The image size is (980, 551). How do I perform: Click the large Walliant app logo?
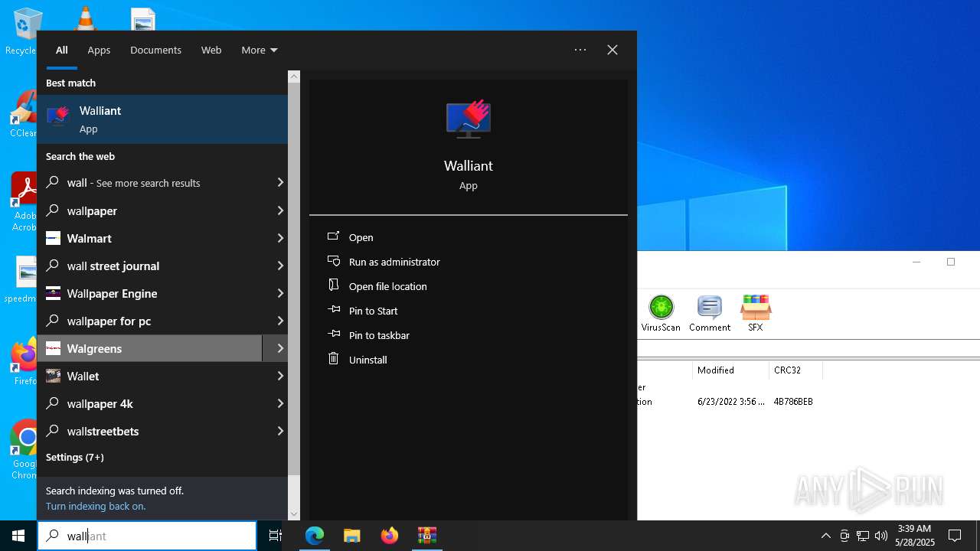(x=469, y=119)
